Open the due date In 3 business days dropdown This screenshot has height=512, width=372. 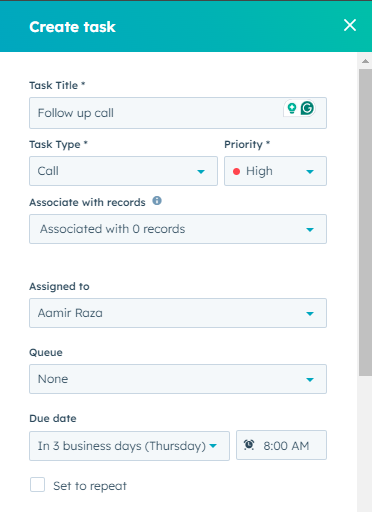[x=129, y=446]
